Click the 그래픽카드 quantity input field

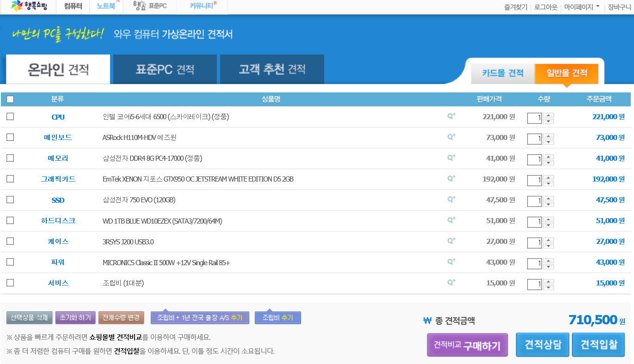(534, 181)
